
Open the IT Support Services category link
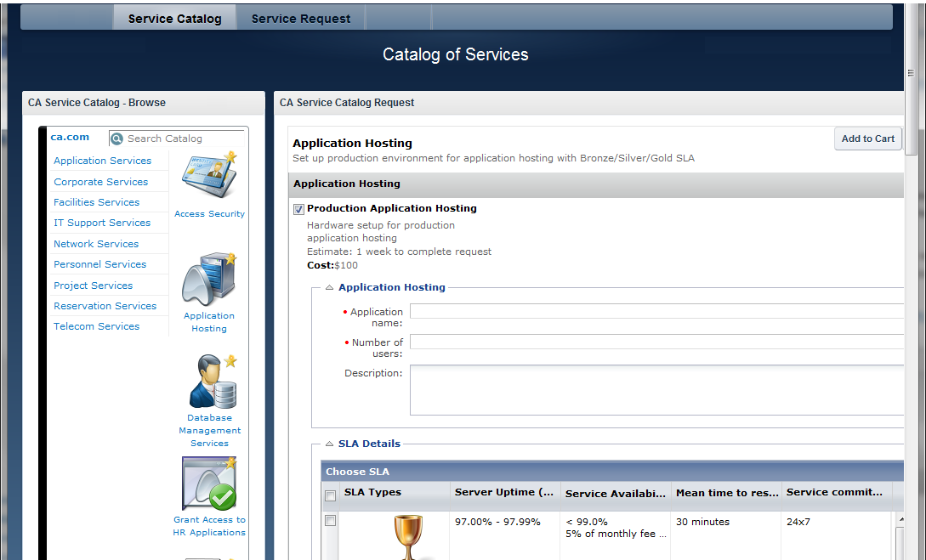point(102,223)
